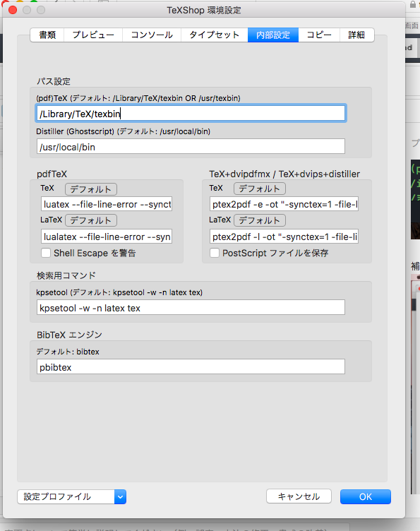Image resolution: width=420 pixels, height=531 pixels.
Task: Open the 設定プロファイル dropdown
Action: point(72,497)
